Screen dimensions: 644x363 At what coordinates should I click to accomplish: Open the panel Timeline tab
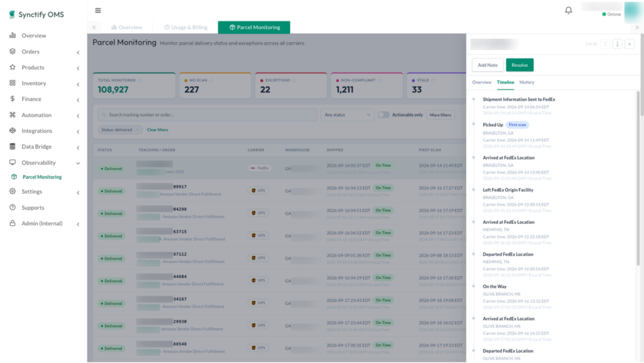coord(505,82)
